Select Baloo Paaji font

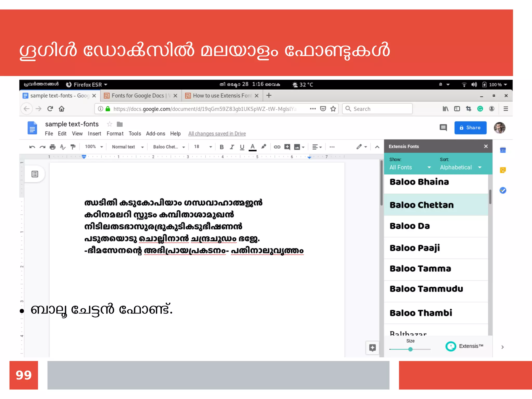(436, 248)
